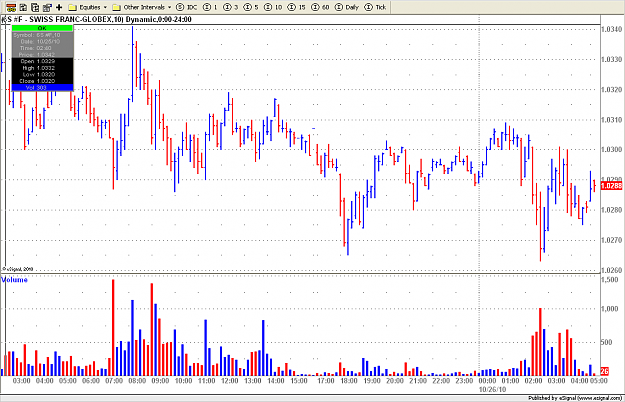This screenshot has width=625, height=402.
Task: Click the red 26 volume marker
Action: pyautogui.click(x=605, y=371)
